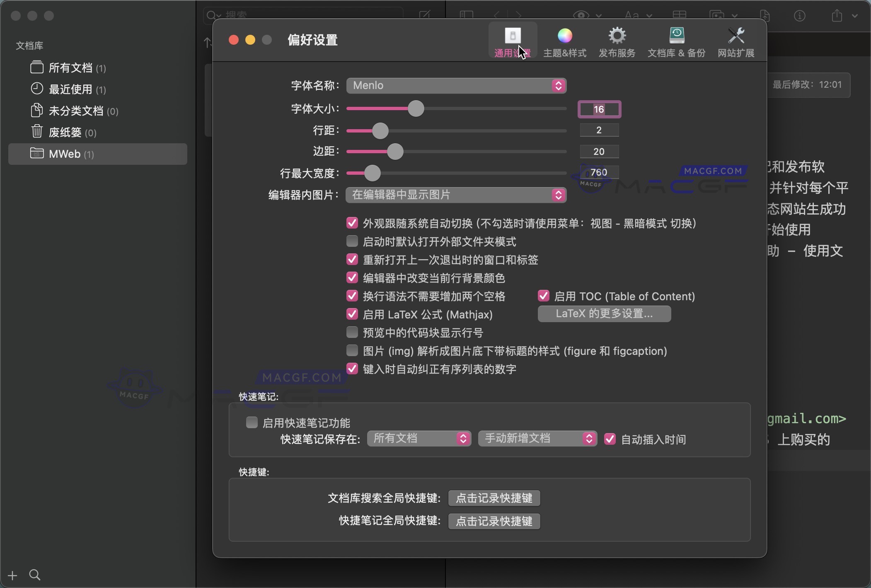Open the 发布服务 preferences tab
The image size is (871, 588).
point(616,41)
